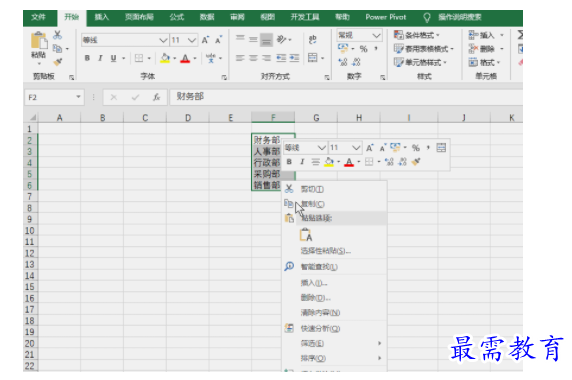Click the percent icon on mini toolbar
This screenshot has height=380, width=572.
click(x=416, y=148)
